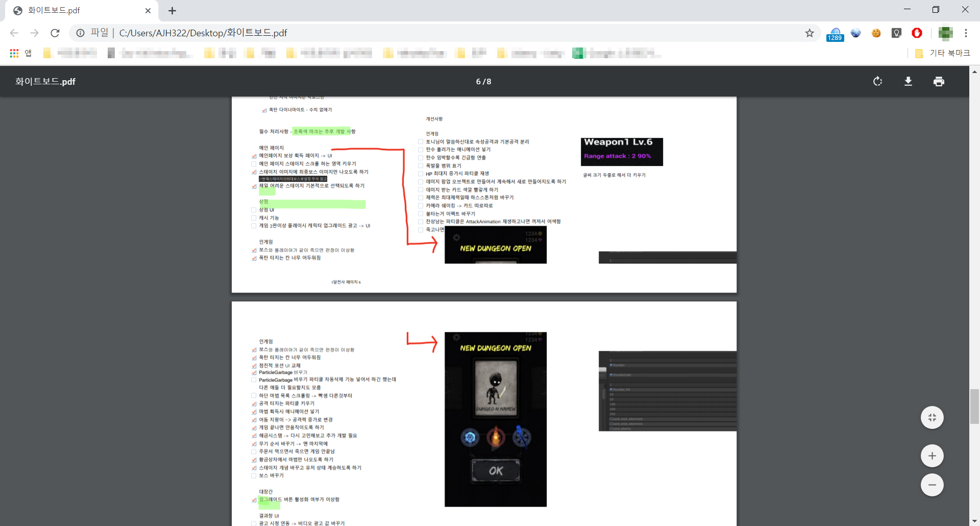Click the dark editor screenshot on lower page
The image size is (980, 526).
[668, 391]
